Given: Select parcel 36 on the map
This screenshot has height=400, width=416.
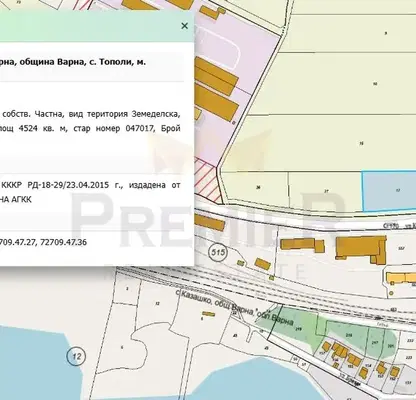Looking at the screenshot, I should 257,187.
